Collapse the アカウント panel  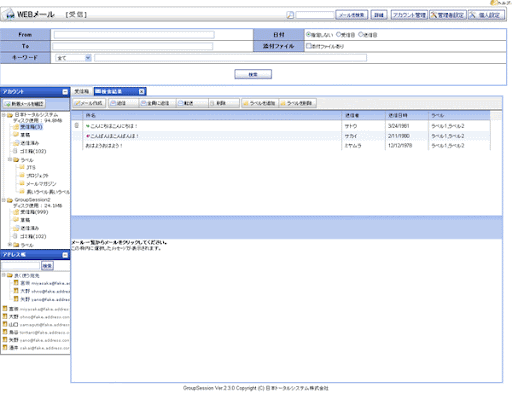point(65,92)
